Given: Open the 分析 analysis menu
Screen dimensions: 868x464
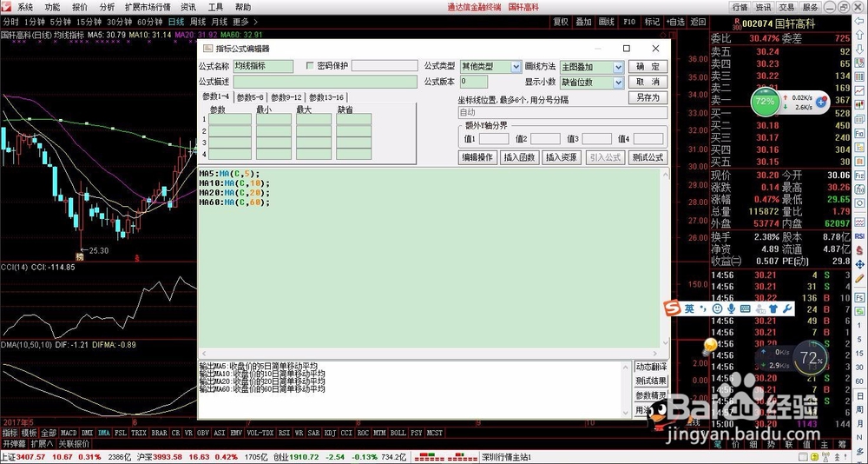Looking at the screenshot, I should pos(108,7).
